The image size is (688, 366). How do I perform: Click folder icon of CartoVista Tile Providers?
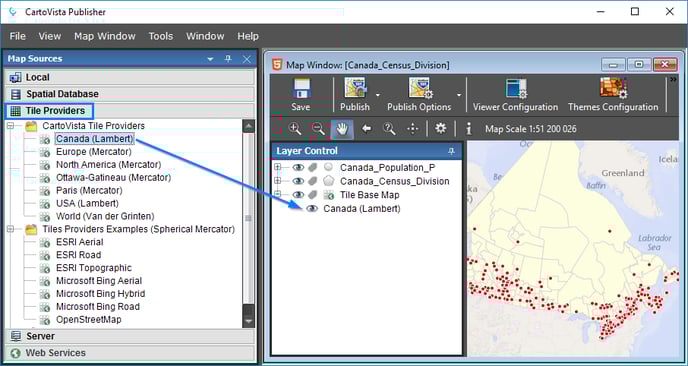31,126
